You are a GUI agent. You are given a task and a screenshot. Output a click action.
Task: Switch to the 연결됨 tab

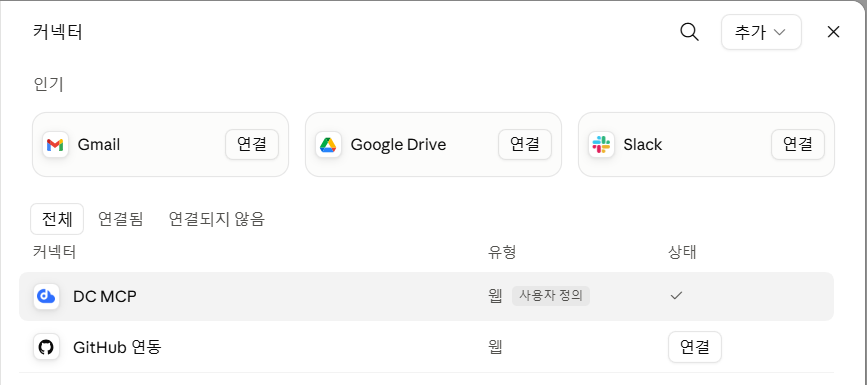coord(121,219)
